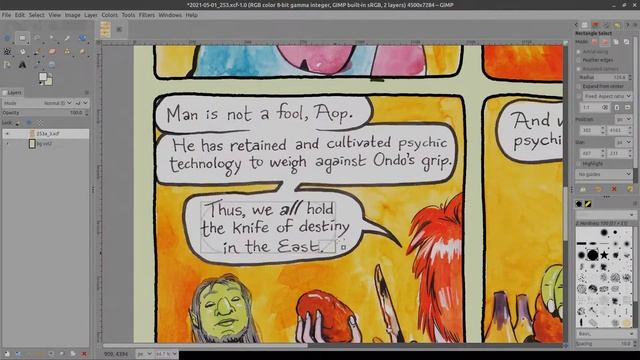Select the Clone tool
640x360 pixels.
click(x=67, y=51)
